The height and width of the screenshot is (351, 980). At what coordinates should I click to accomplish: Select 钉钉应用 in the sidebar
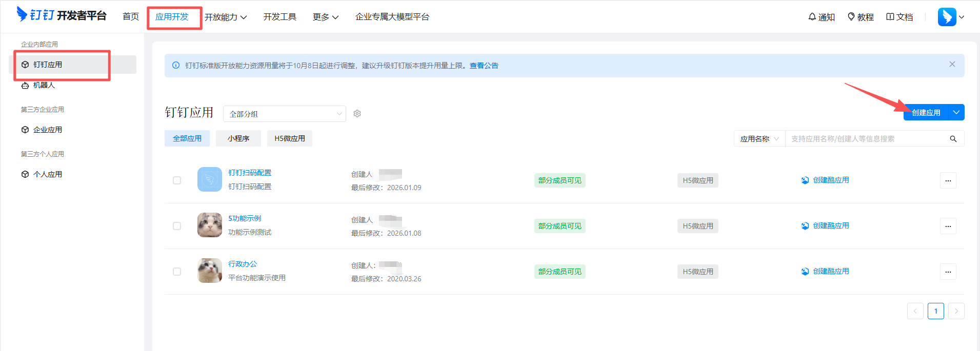72,65
